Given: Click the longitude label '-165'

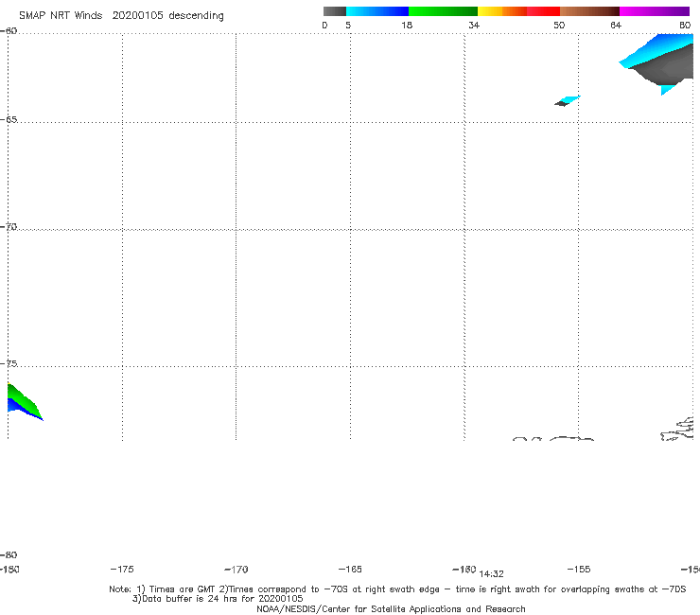Looking at the screenshot, I should (350, 570).
